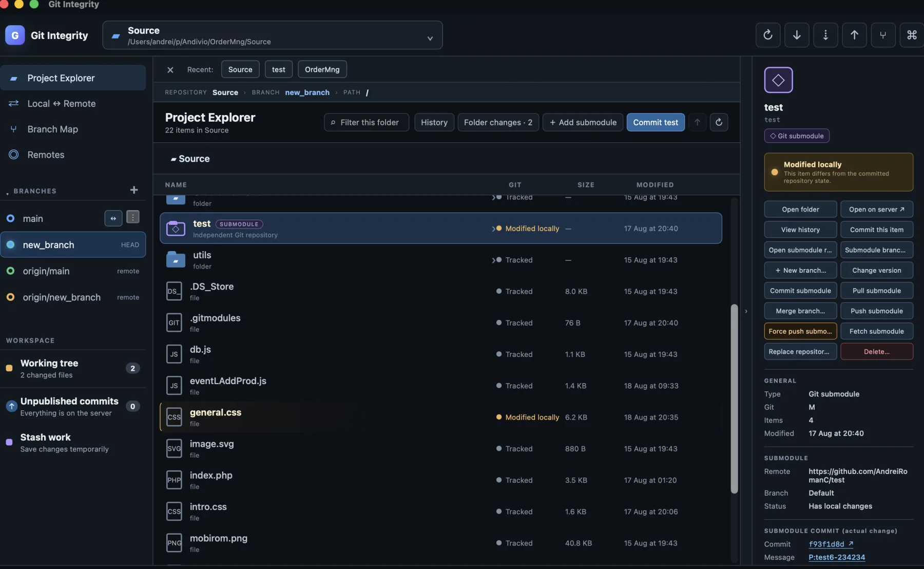Click the refresh icon in the top toolbar
Viewport: 924px width, 569px height.
point(768,35)
